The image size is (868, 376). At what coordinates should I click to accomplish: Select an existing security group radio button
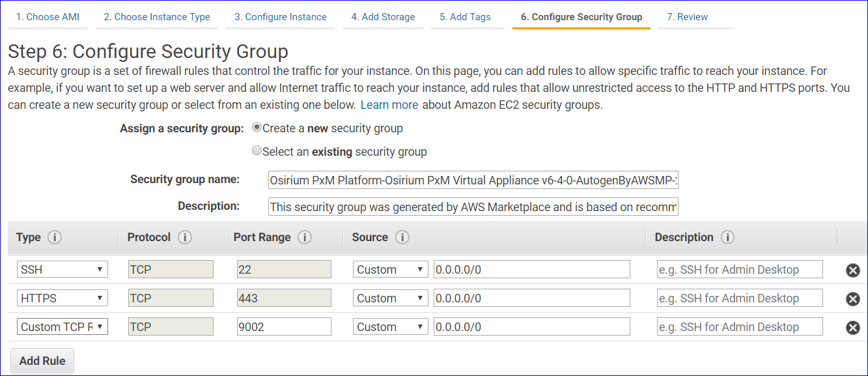point(257,151)
